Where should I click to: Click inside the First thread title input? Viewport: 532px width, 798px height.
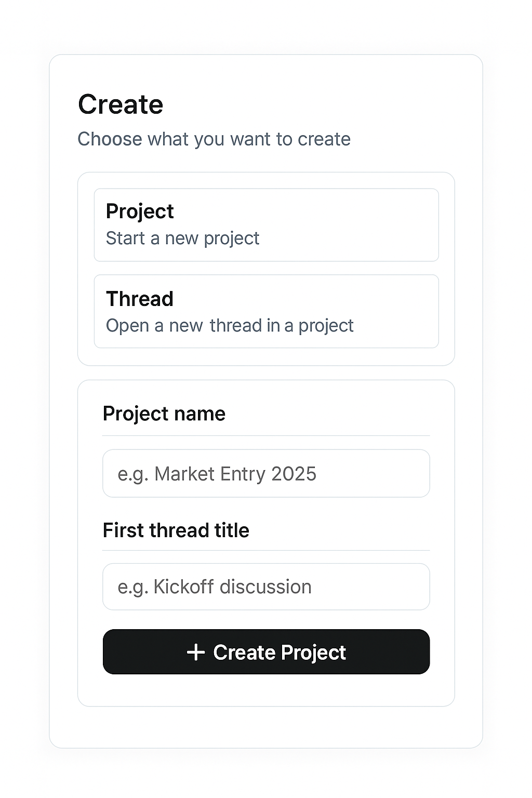[266, 587]
